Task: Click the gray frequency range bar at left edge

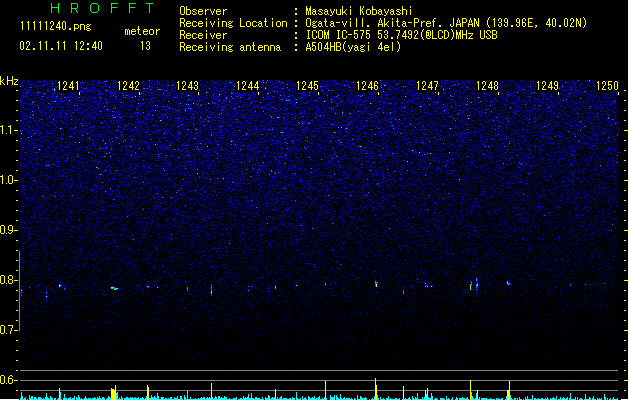Action: [19, 290]
